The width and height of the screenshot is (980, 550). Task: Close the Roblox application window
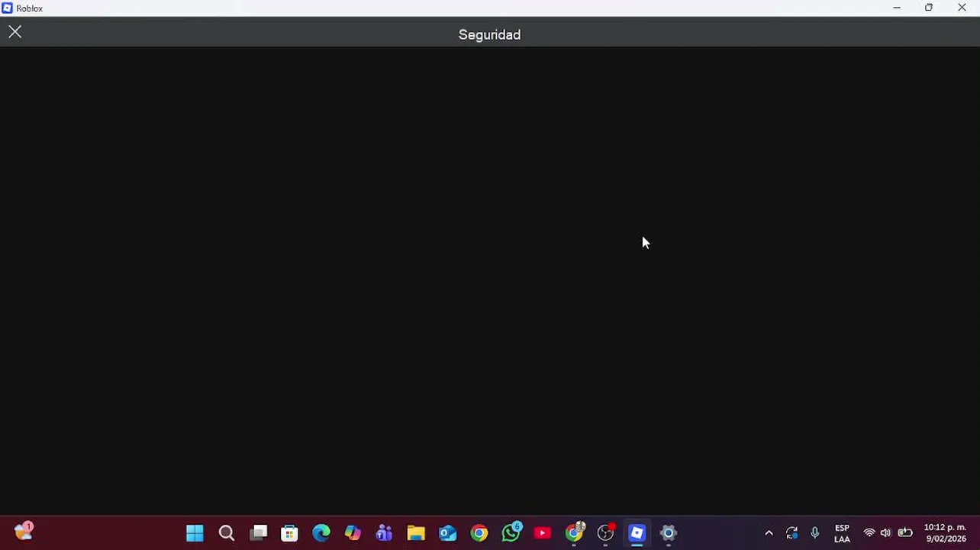pos(962,8)
